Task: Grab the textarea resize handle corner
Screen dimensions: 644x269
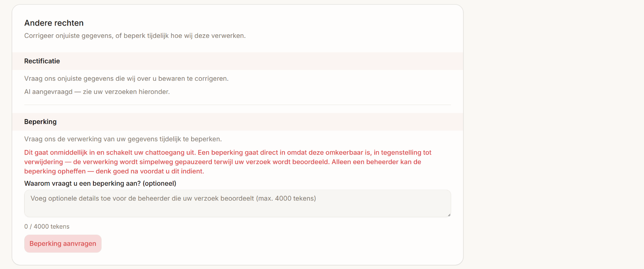Action: (x=449, y=215)
